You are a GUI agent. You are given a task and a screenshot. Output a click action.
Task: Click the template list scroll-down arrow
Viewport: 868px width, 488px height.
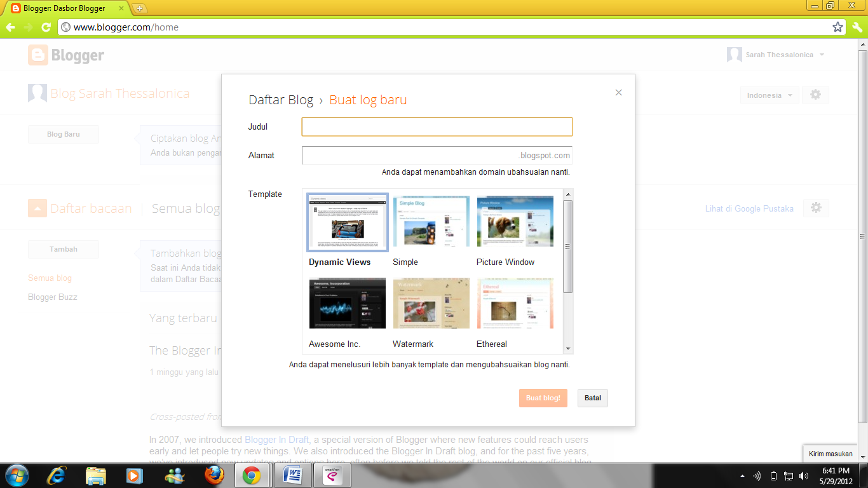[568, 349]
